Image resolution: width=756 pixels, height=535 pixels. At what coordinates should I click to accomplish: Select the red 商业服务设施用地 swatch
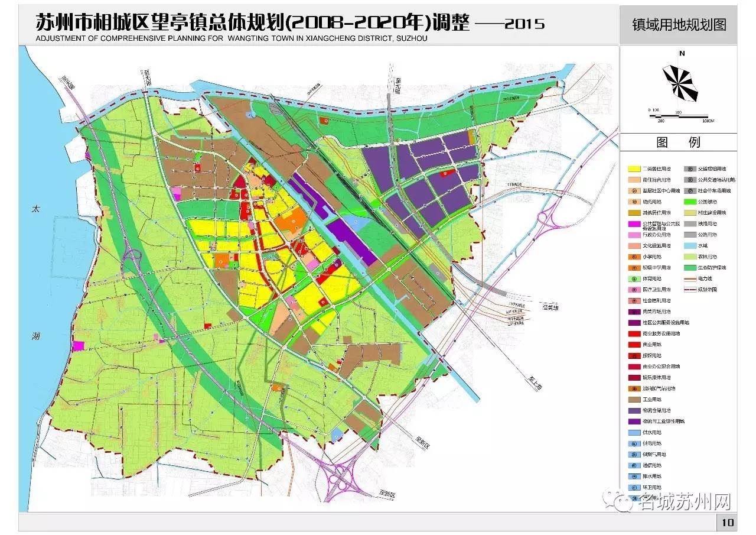point(633,333)
